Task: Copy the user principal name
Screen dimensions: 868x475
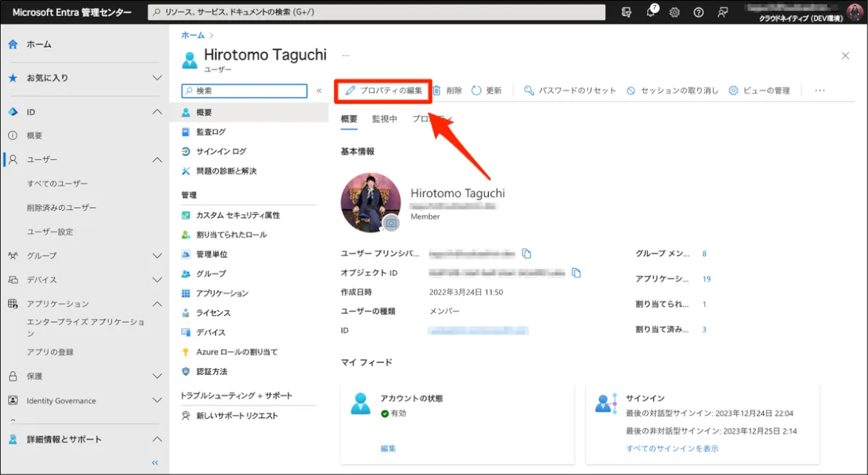Action: tap(527, 253)
